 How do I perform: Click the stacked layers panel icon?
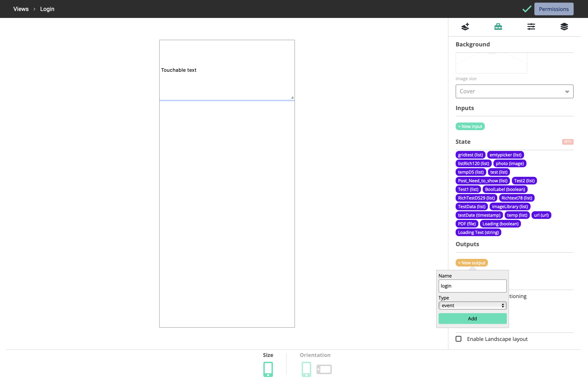(564, 27)
